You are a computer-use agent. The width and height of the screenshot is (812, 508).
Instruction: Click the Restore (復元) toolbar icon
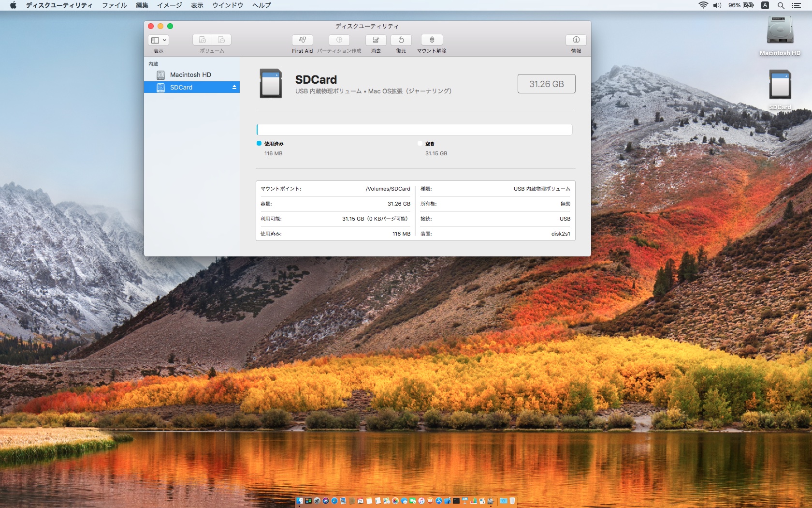pyautogui.click(x=401, y=40)
